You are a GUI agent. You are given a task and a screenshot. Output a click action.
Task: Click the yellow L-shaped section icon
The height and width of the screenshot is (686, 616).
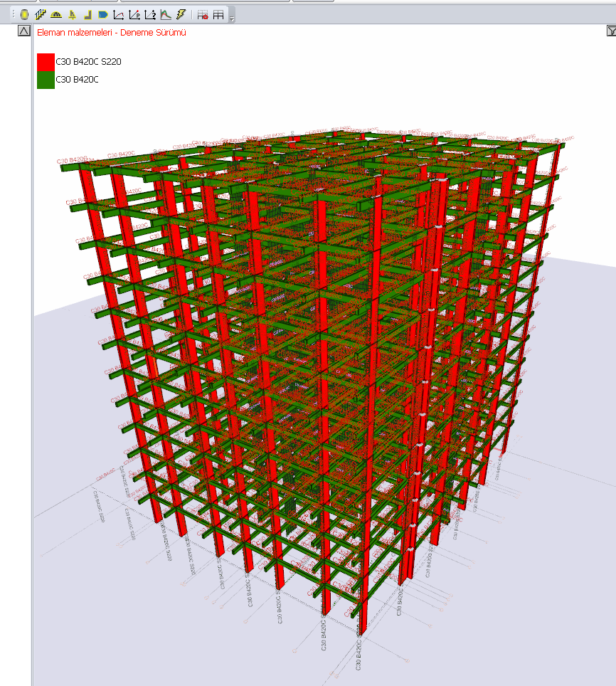[x=87, y=15]
